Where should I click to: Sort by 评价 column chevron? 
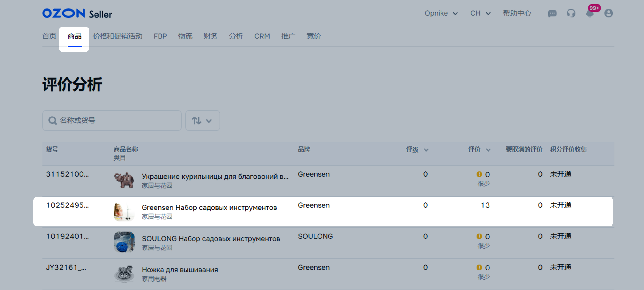point(488,150)
